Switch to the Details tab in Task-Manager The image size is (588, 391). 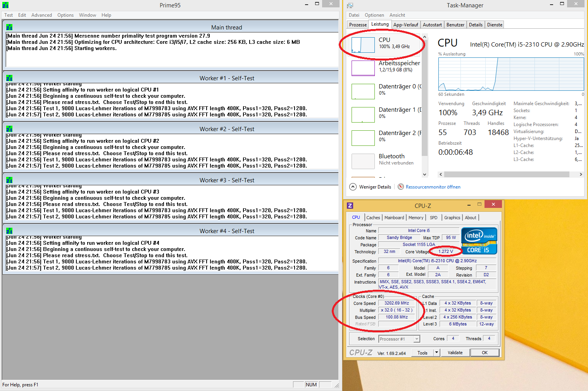point(476,25)
